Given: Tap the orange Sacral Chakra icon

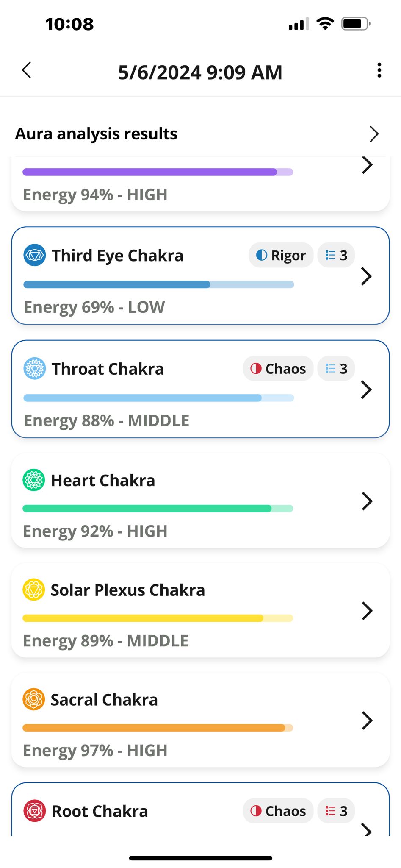Looking at the screenshot, I should click(x=34, y=699).
